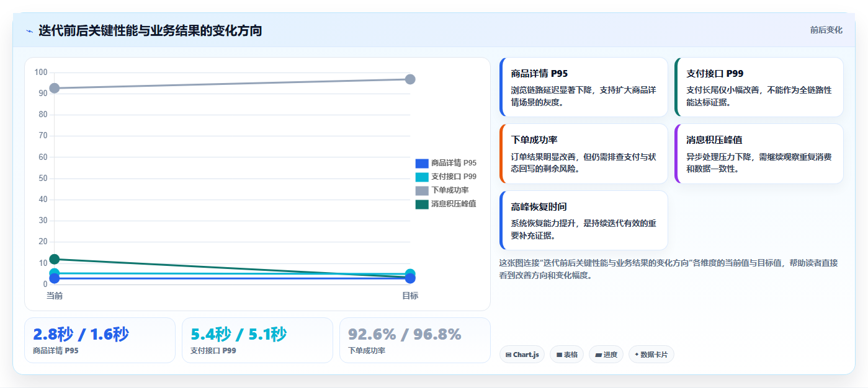Click the 当前 x-axis label
This screenshot has height=388, width=868.
55,296
